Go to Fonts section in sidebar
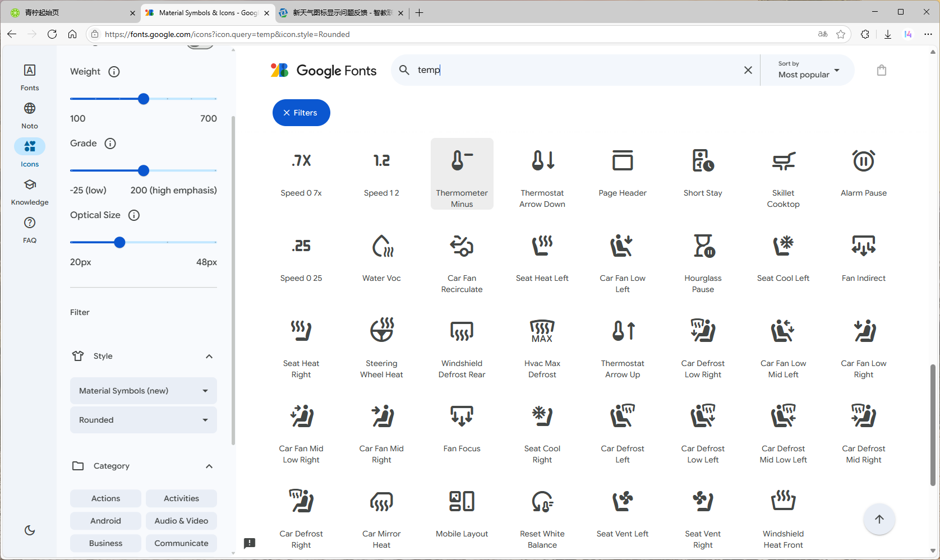This screenshot has width=940, height=560. 30,77
